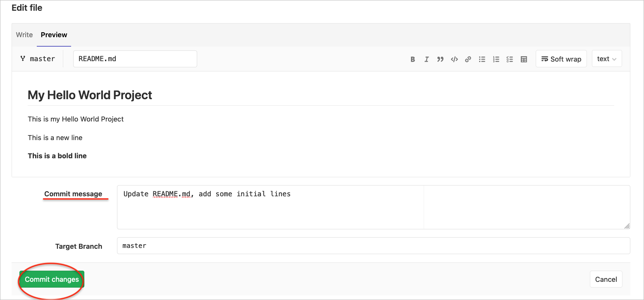This screenshot has width=644, height=300.
Task: Add a task list from the toolbar
Action: pyautogui.click(x=510, y=59)
